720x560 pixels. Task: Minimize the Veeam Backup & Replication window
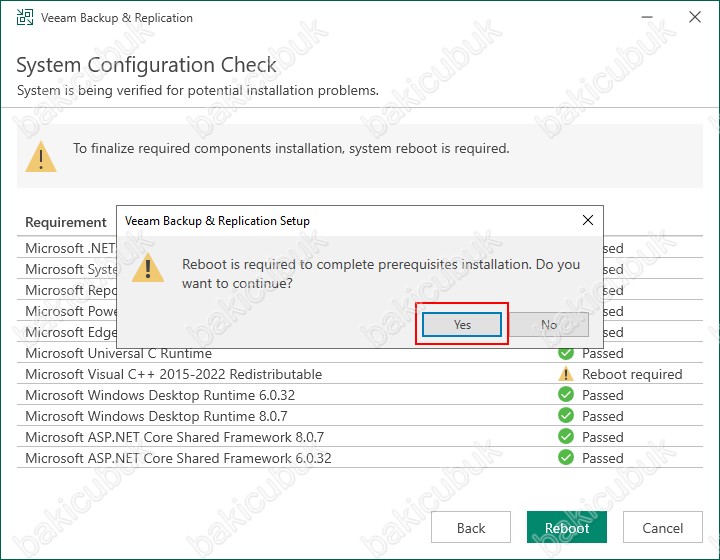[x=647, y=17]
